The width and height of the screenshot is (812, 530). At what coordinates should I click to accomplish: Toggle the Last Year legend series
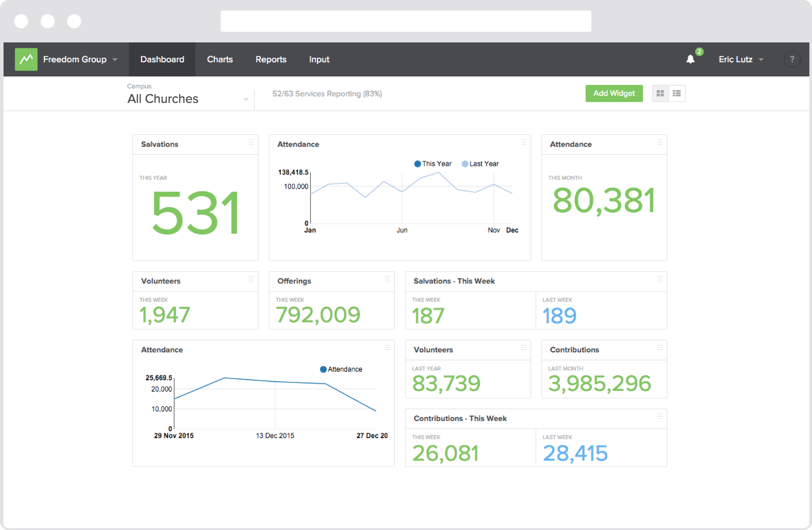click(x=480, y=163)
